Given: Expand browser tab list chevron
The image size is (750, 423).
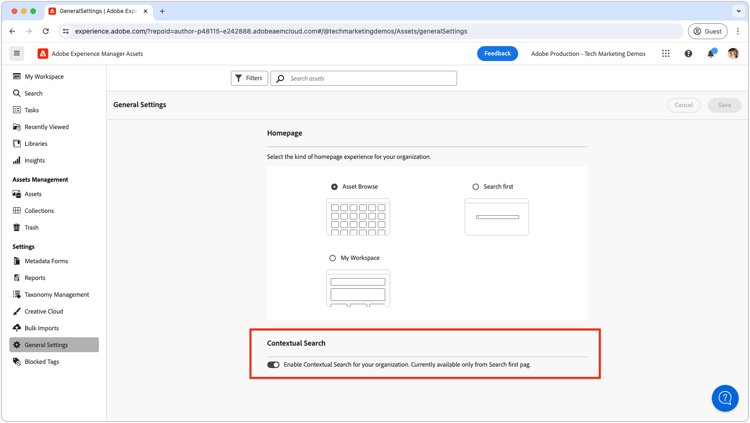Looking at the screenshot, I should click(739, 11).
